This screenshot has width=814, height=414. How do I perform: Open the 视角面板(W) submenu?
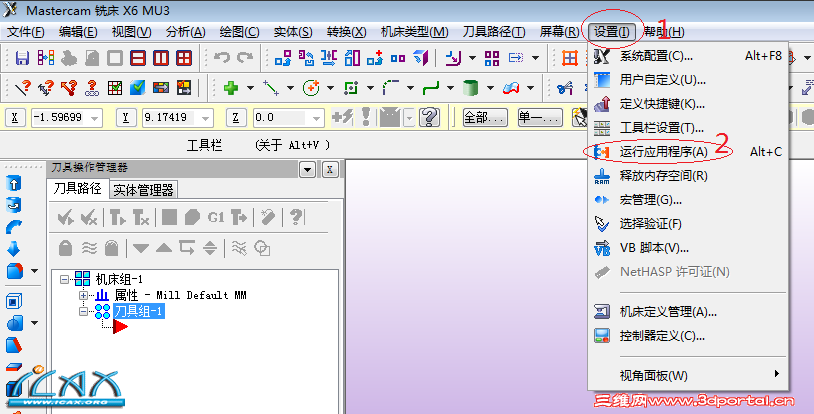click(x=687, y=375)
